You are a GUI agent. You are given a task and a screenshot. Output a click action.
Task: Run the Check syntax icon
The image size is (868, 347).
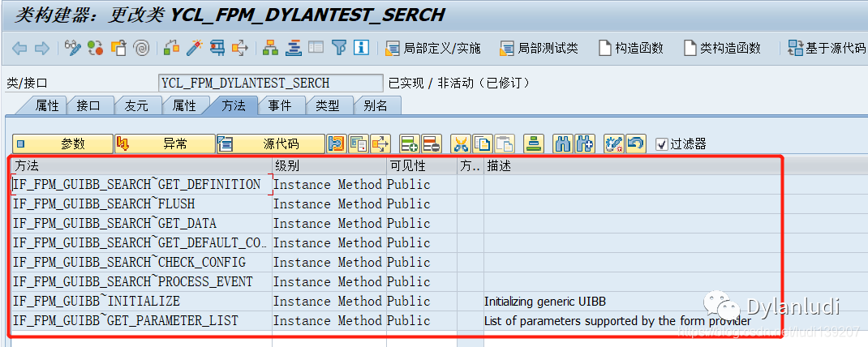click(x=172, y=48)
